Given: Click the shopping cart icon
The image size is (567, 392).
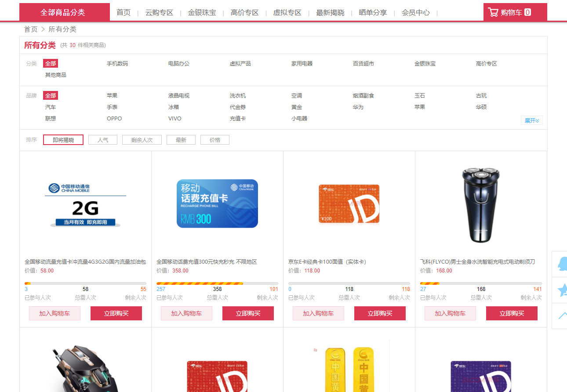Looking at the screenshot, I should (x=493, y=12).
